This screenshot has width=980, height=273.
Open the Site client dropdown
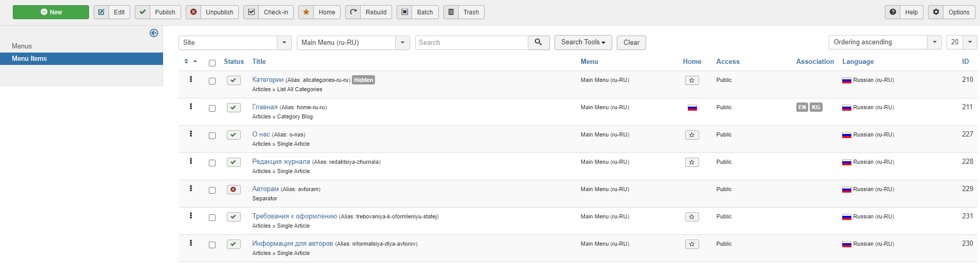235,43
